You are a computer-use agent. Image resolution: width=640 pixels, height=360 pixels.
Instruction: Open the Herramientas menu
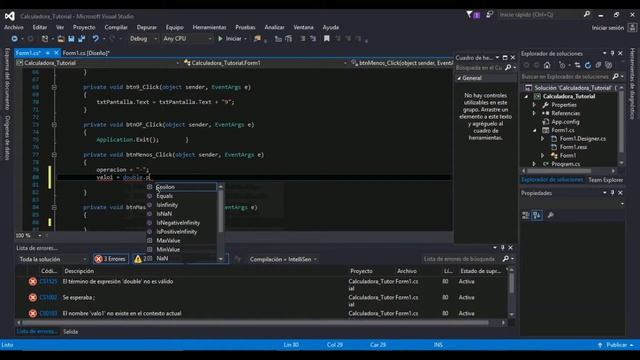(x=209, y=27)
